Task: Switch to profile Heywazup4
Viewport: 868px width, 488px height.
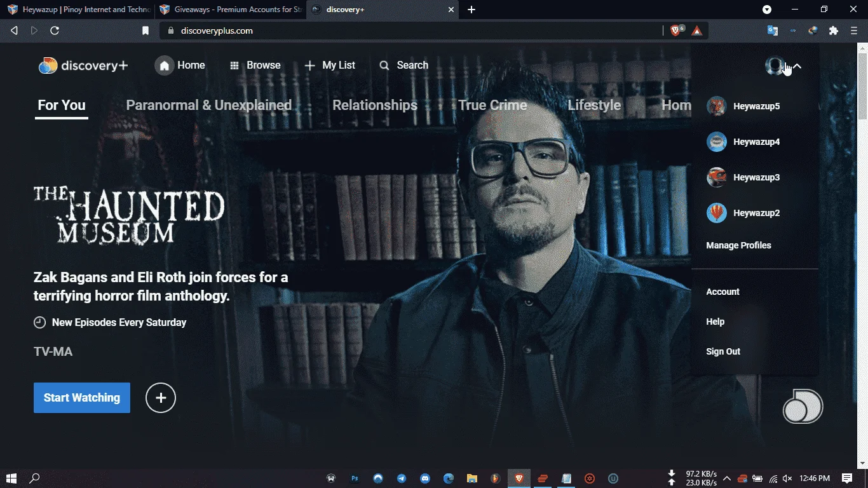Action: pos(743,142)
